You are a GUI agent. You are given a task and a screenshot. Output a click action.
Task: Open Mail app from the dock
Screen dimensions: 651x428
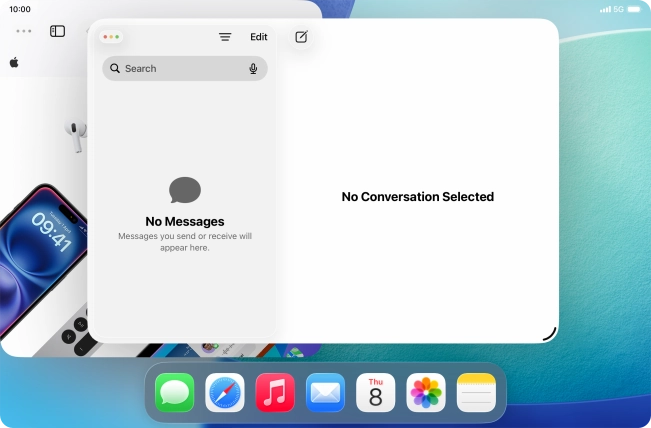point(325,392)
